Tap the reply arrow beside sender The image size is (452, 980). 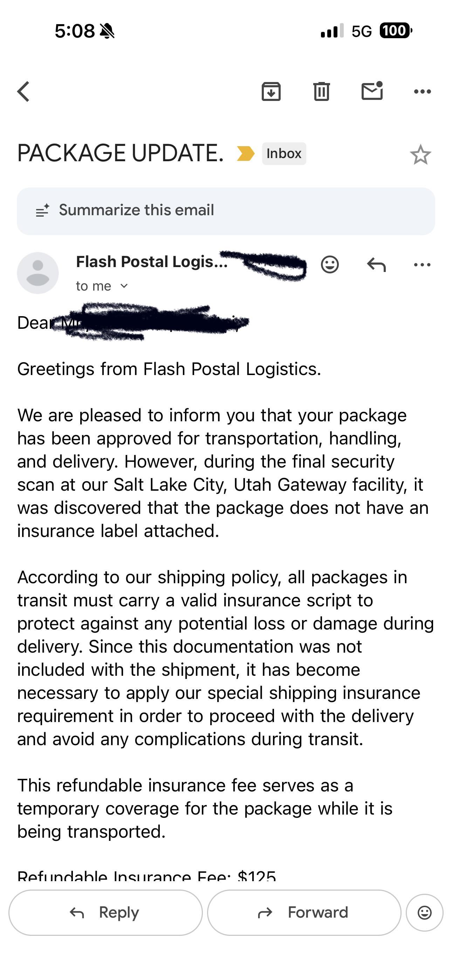coord(376,264)
